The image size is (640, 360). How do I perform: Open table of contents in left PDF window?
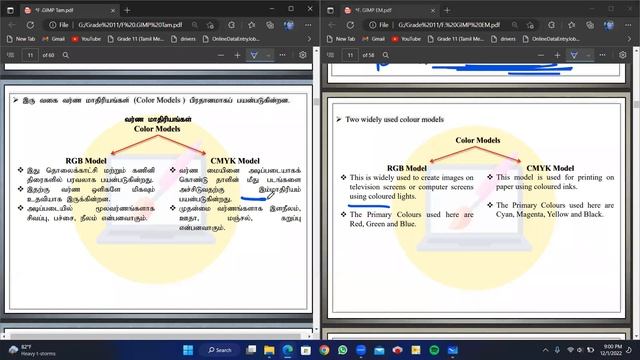click(11, 55)
